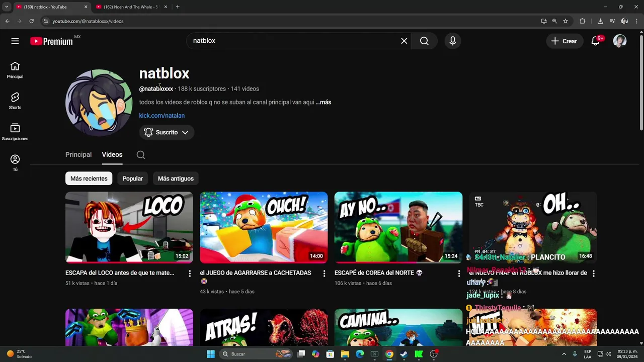Open the AY NO.. video thumbnail
The width and height of the screenshot is (644, 362).
(398, 227)
